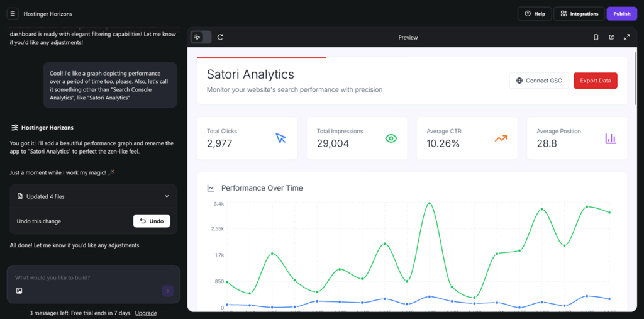Open the hamburger menu beside Hostinger Horizons

click(13, 14)
